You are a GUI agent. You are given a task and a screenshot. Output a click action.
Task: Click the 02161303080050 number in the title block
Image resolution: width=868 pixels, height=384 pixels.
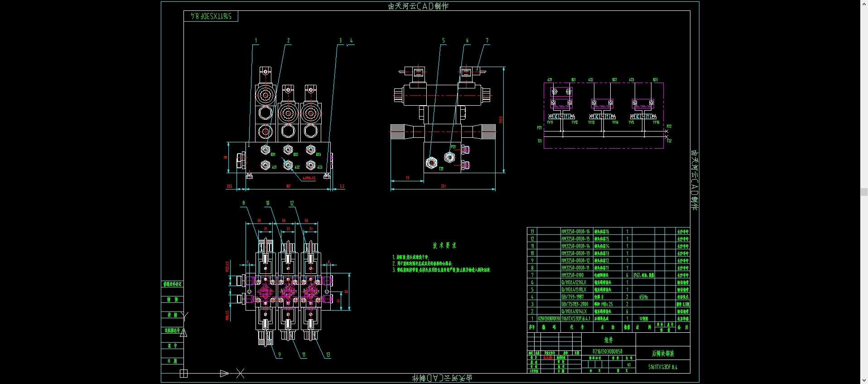click(608, 351)
